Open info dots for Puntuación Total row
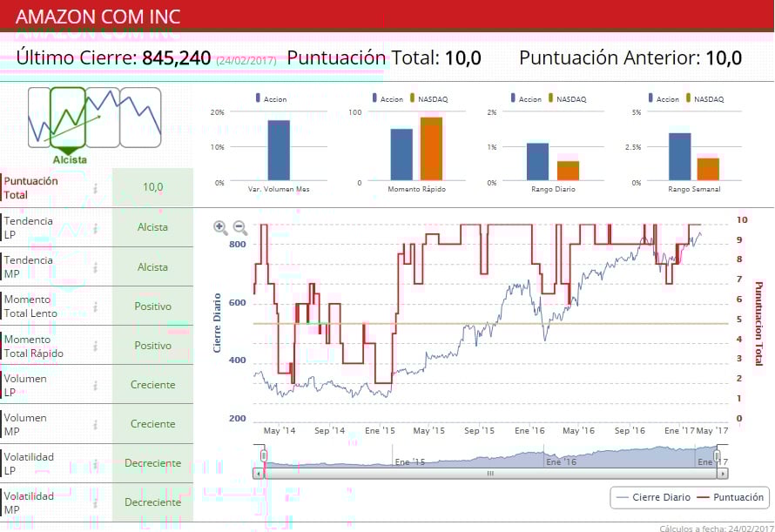 click(x=96, y=188)
